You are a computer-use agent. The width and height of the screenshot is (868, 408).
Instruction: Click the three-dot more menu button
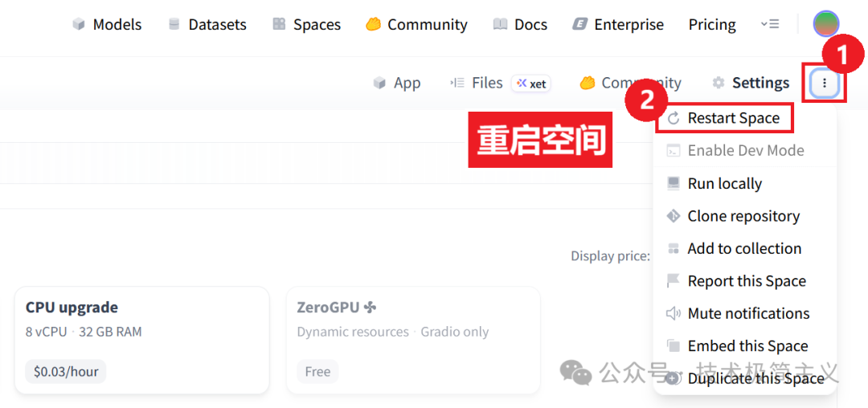(825, 84)
